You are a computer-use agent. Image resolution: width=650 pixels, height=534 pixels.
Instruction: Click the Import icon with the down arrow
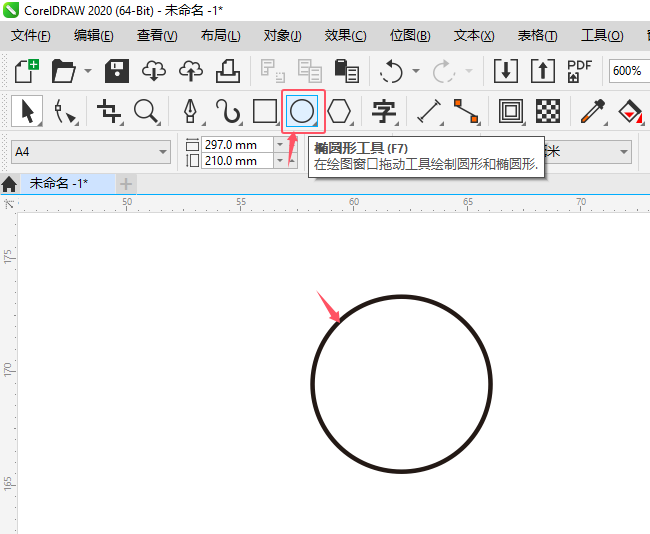[506, 71]
